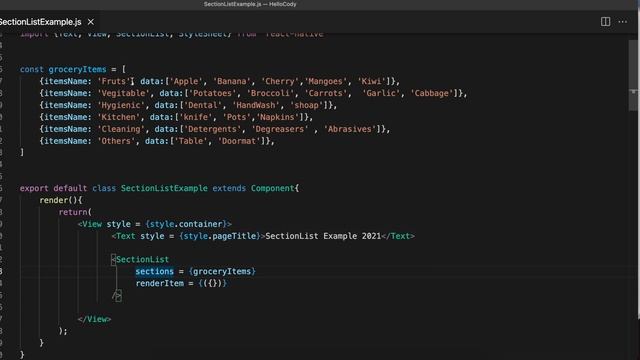The image size is (640, 360).
Task: Click the 'export default' keywords
Action: (x=53, y=188)
